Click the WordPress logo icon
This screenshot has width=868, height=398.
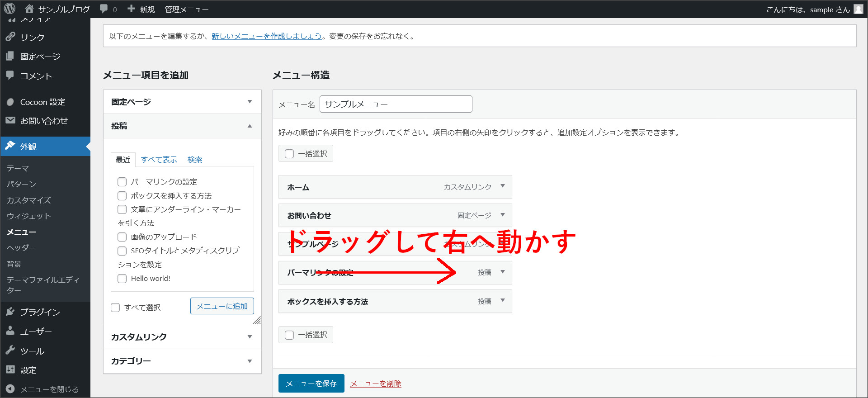coord(9,9)
